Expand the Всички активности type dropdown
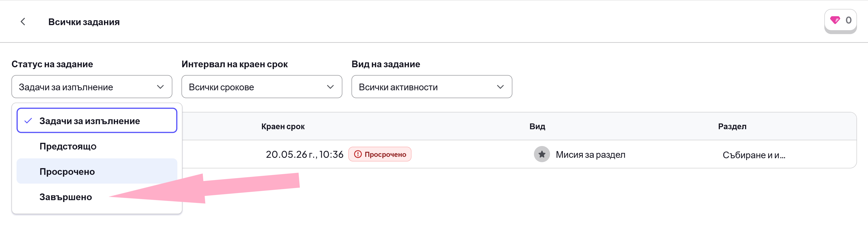The width and height of the screenshot is (868, 237). (x=432, y=87)
